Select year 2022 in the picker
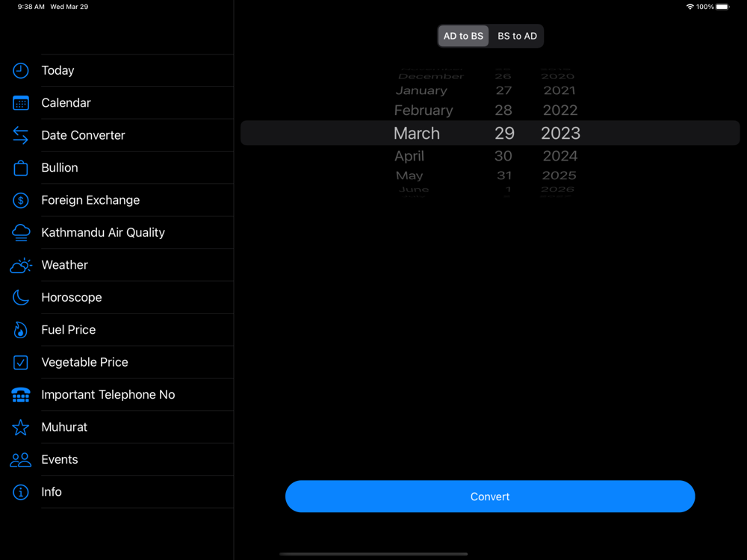The image size is (747, 560). 560,111
